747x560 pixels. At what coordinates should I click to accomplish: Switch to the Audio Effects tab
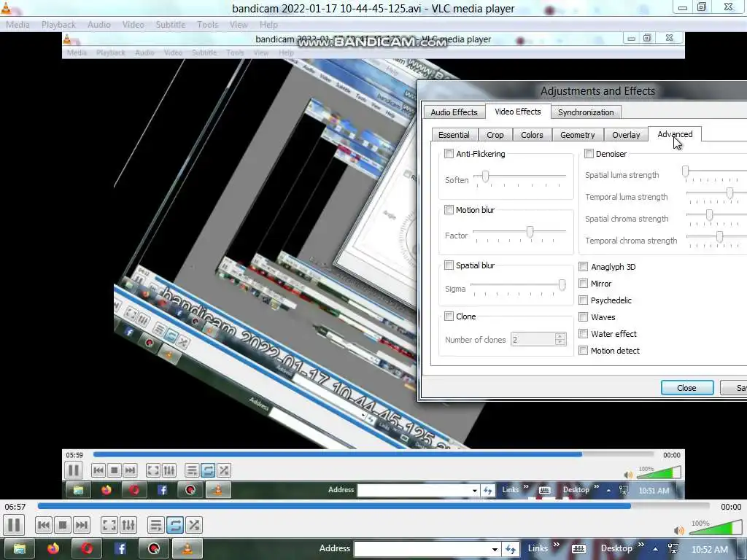point(454,112)
